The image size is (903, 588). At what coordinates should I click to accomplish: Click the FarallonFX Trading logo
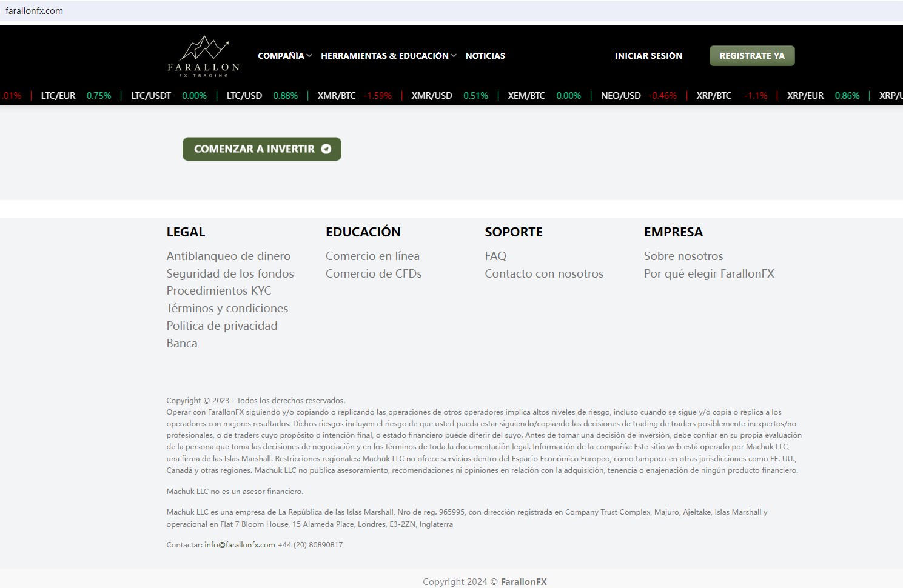coord(203,56)
